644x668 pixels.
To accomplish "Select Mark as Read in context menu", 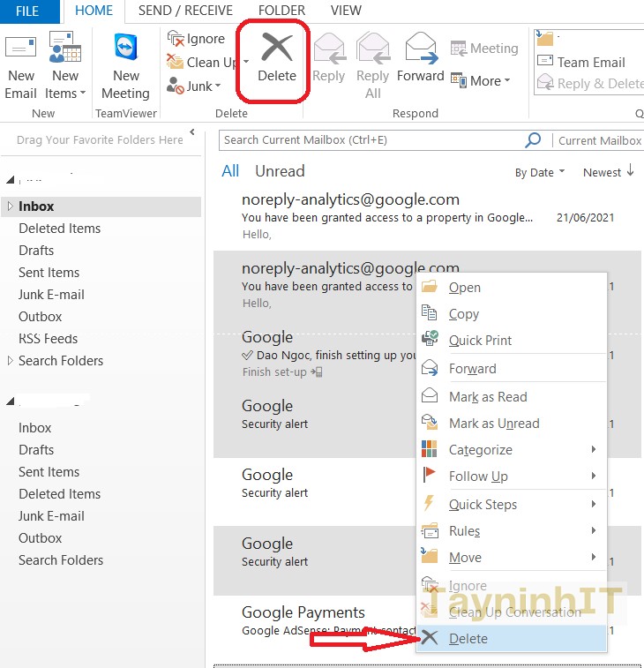I will 487,397.
